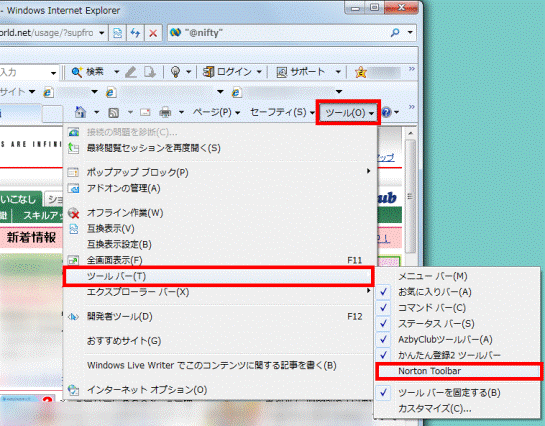545x426 pixels.
Task: Expand the help icon dropdown arrow
Action: [397, 112]
